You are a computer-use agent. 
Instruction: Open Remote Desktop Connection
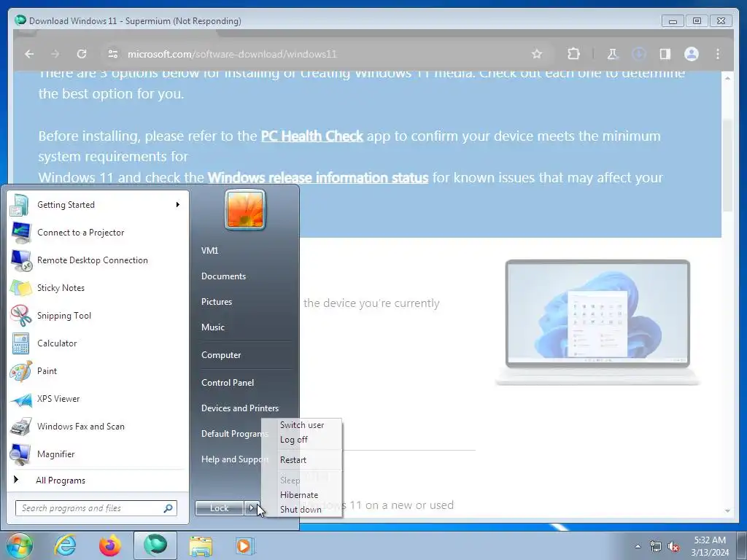tap(97, 260)
